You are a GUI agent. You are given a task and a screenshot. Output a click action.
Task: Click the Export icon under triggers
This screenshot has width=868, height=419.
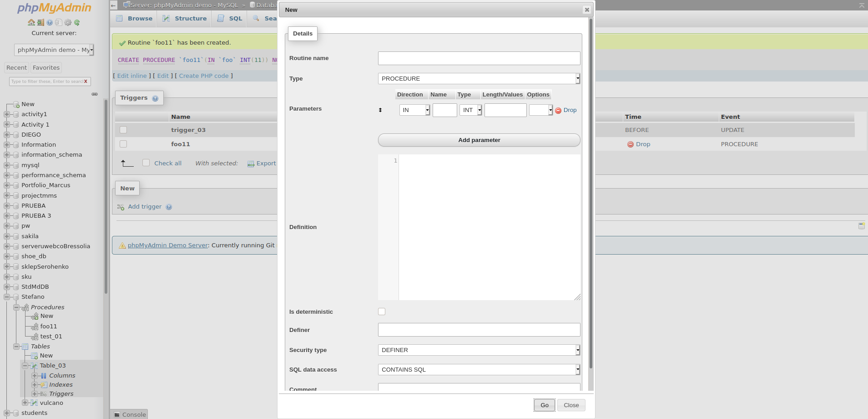click(x=251, y=164)
